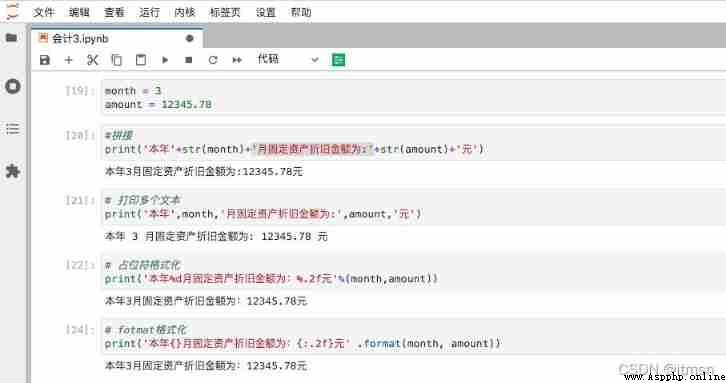Viewport: 726px width, 383px height.
Task: Click the '# 打印多个文本' comment
Action: coord(142,200)
